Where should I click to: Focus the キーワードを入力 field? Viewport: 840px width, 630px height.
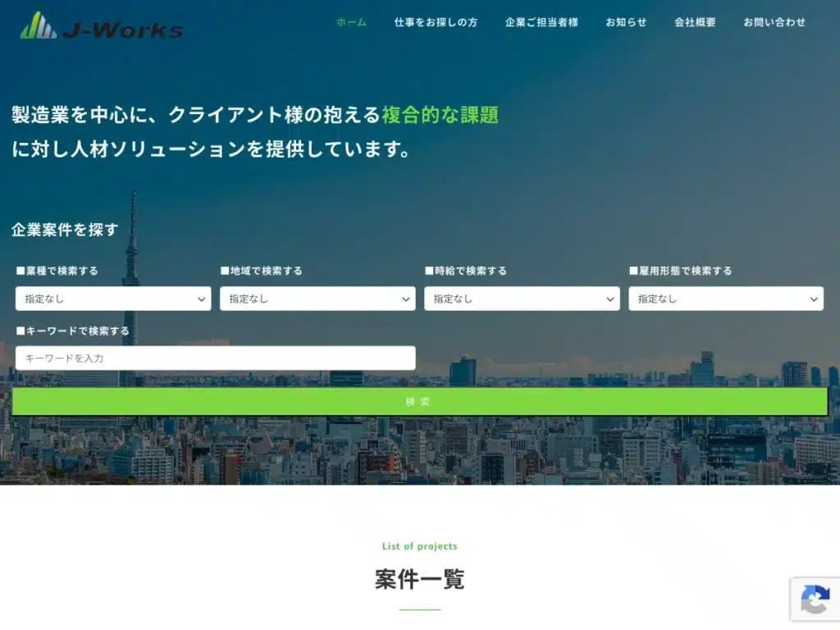tap(216, 358)
